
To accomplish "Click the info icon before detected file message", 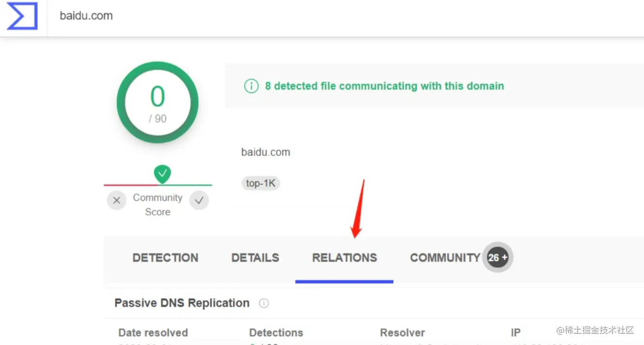I will click(251, 86).
